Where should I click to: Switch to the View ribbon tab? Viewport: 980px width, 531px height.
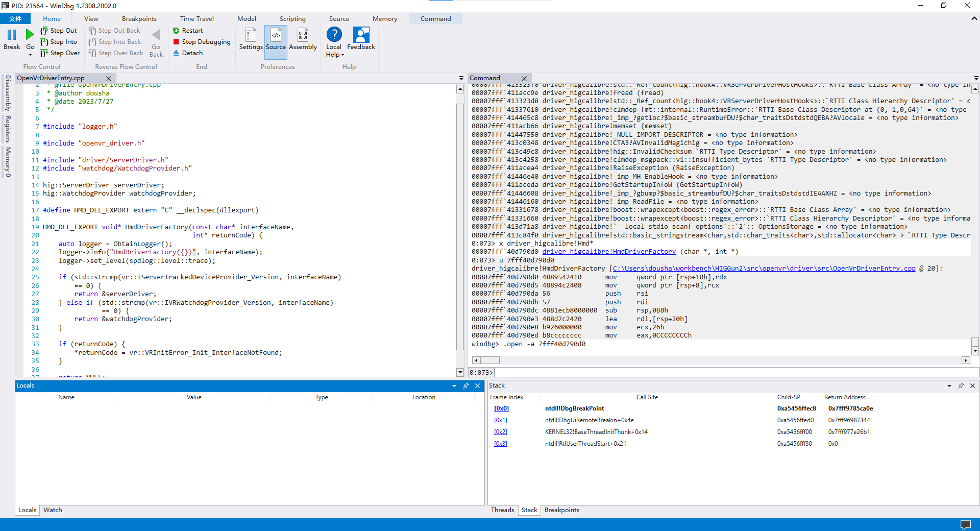(91, 19)
